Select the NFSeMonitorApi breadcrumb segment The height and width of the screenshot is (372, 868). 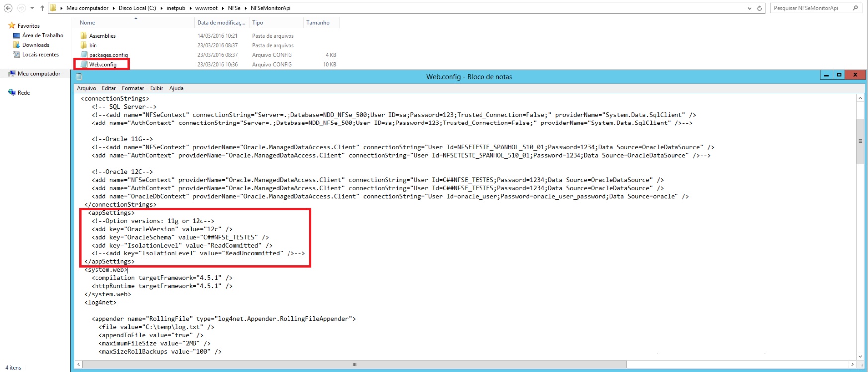[x=271, y=8]
